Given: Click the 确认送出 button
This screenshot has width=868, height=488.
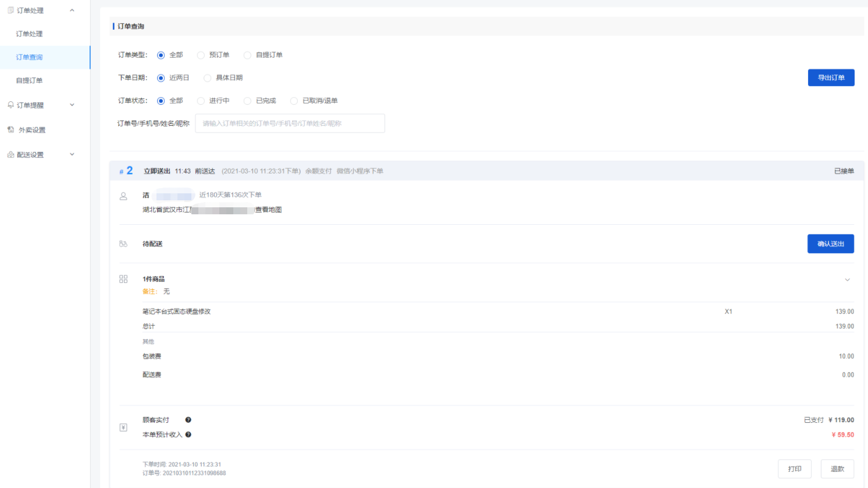Looking at the screenshot, I should 830,243.
